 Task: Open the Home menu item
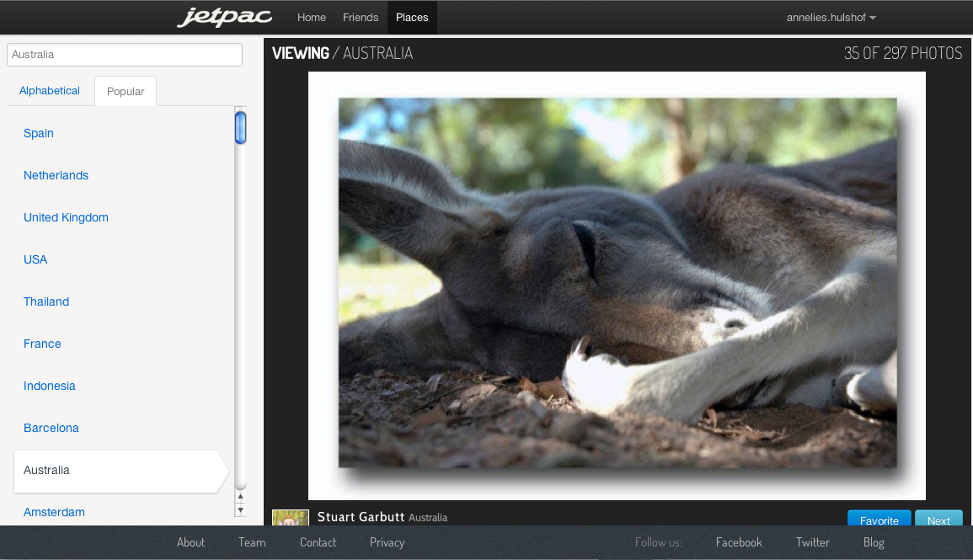click(x=312, y=18)
